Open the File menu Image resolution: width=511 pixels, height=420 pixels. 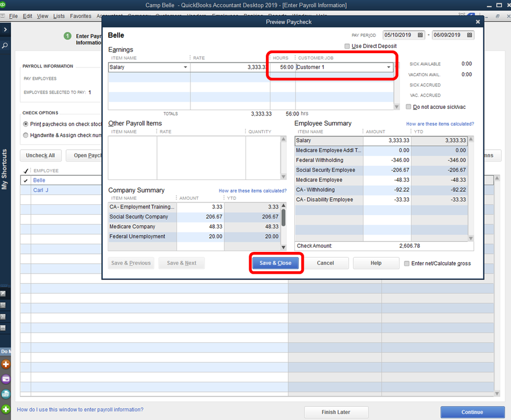point(13,16)
